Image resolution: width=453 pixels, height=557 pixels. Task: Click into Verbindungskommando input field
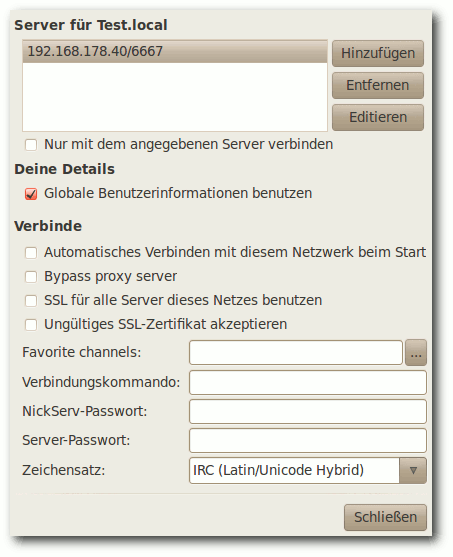[x=308, y=383]
